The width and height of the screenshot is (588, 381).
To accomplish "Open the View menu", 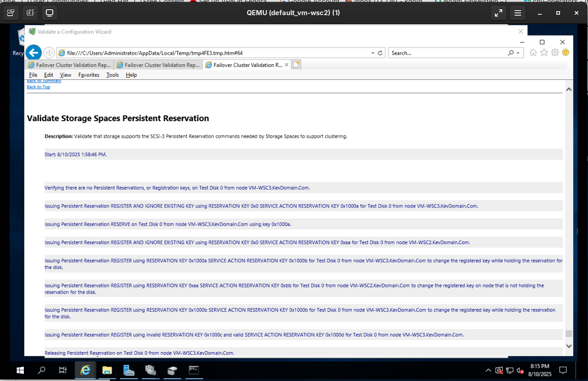I will point(66,75).
